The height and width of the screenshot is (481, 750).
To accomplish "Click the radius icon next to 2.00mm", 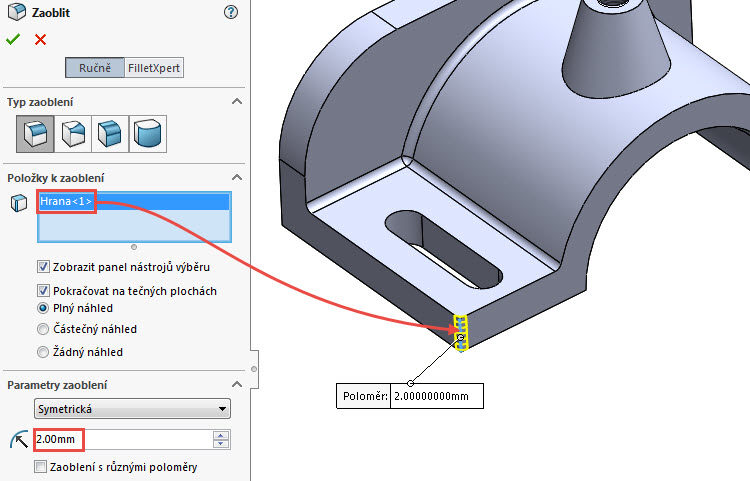I will coord(19,440).
